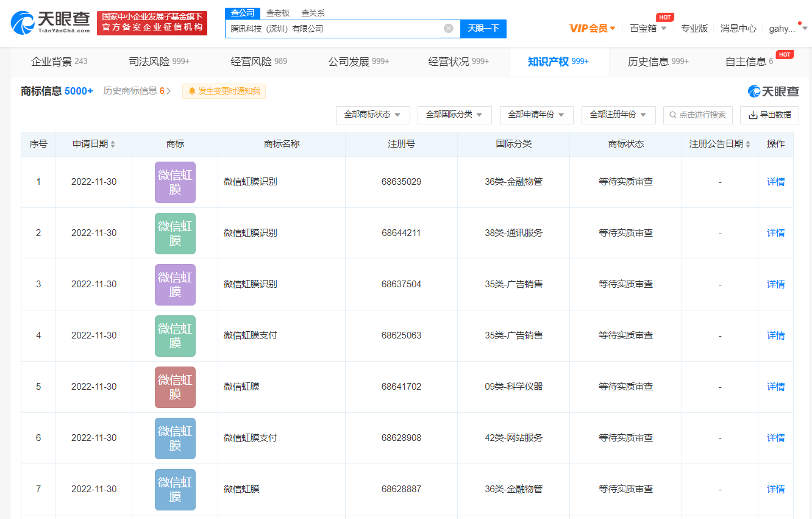The height and width of the screenshot is (519, 812).
Task: View details link for row 2
Action: (775, 233)
